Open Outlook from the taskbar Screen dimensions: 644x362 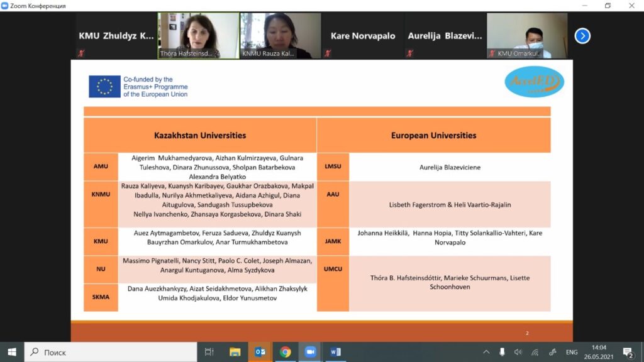point(260,352)
